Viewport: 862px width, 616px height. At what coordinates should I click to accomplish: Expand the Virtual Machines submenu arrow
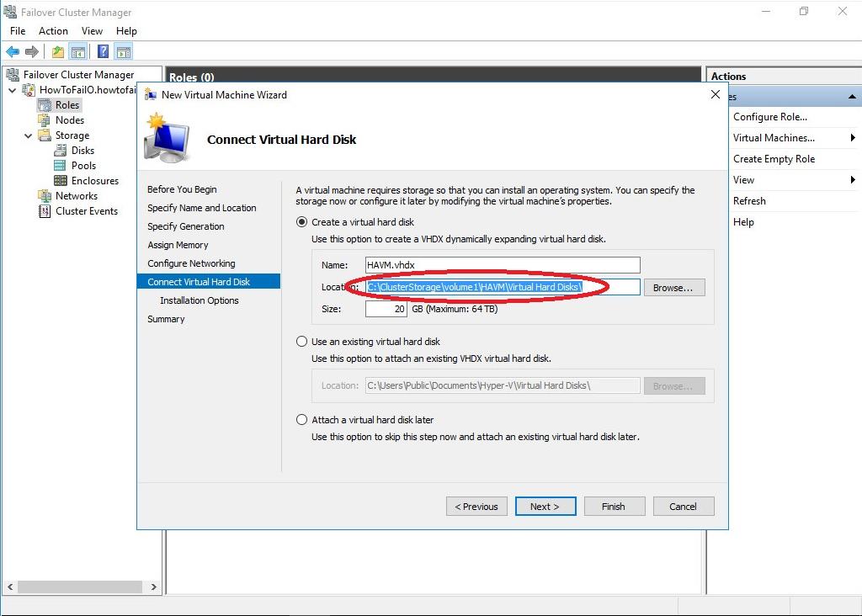852,137
